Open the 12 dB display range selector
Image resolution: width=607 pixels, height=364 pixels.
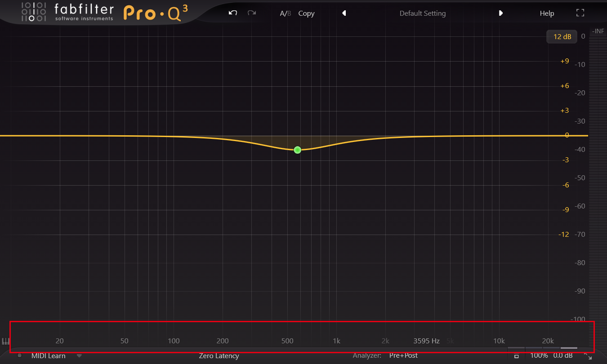tap(562, 36)
